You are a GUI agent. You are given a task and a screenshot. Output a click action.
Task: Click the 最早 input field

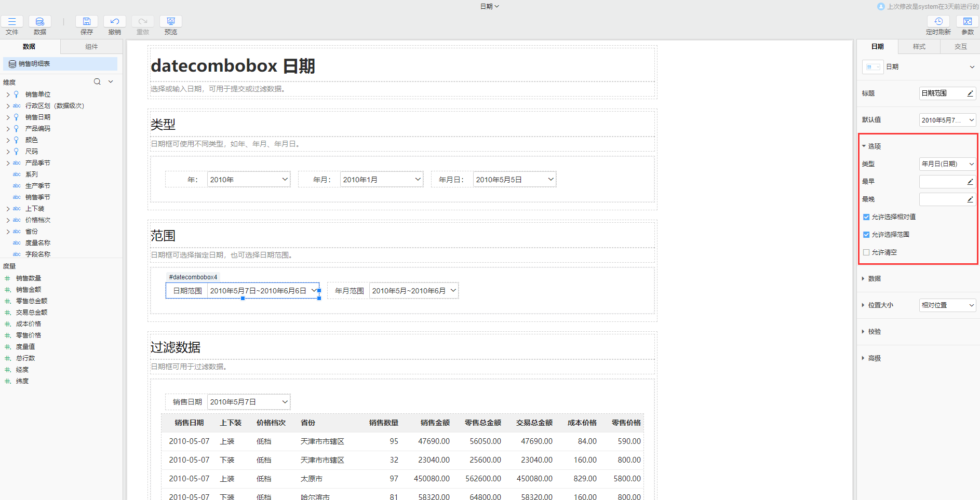tap(942, 182)
